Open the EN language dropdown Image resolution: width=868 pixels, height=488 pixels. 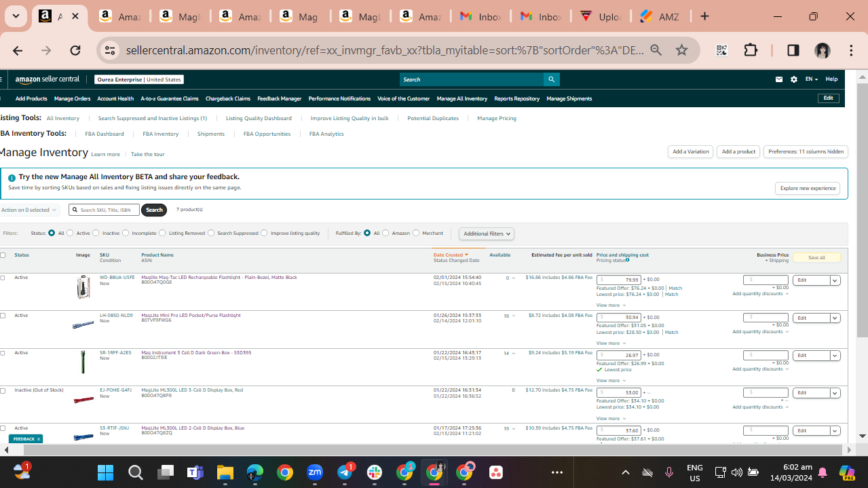coord(811,79)
